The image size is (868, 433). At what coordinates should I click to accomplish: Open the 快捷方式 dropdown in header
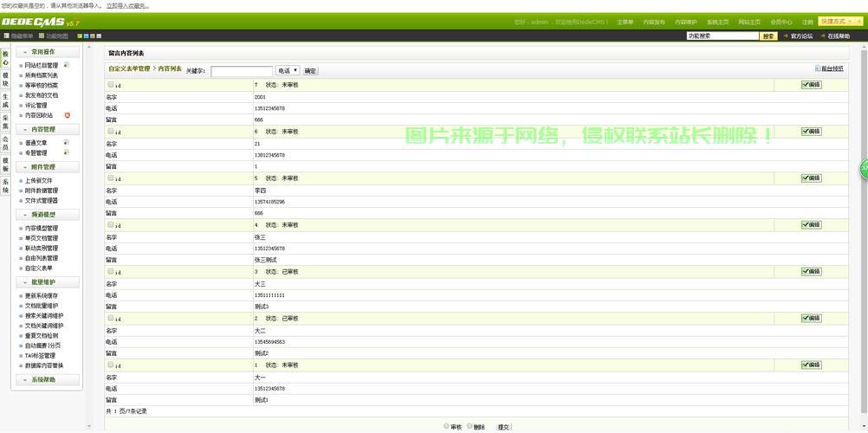(x=840, y=21)
